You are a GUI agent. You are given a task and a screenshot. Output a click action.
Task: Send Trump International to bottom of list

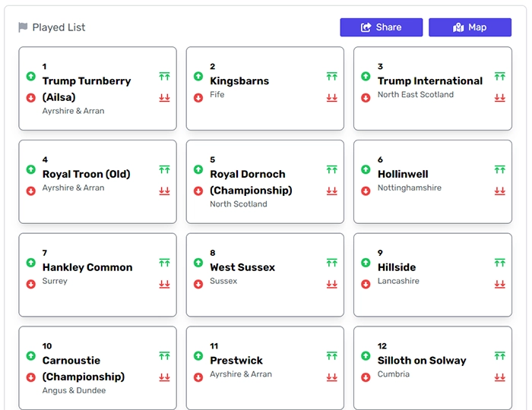(x=499, y=98)
